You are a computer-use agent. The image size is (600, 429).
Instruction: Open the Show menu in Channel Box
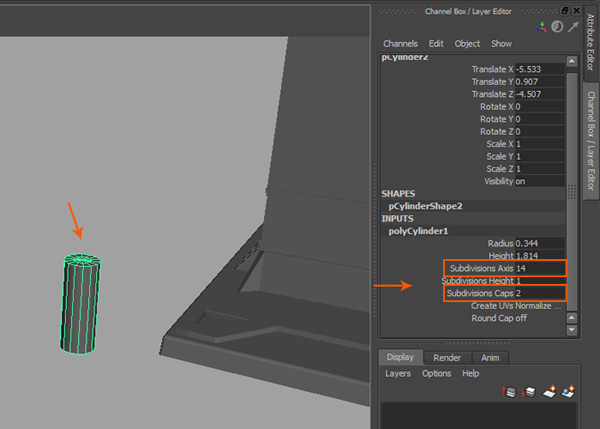(x=501, y=44)
